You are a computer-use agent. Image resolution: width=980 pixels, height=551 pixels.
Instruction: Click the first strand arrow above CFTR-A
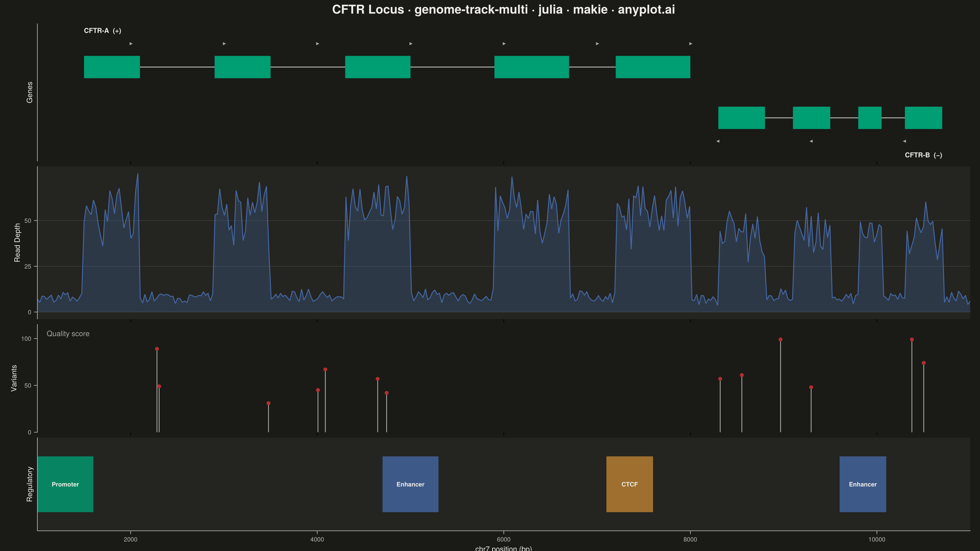(131, 44)
